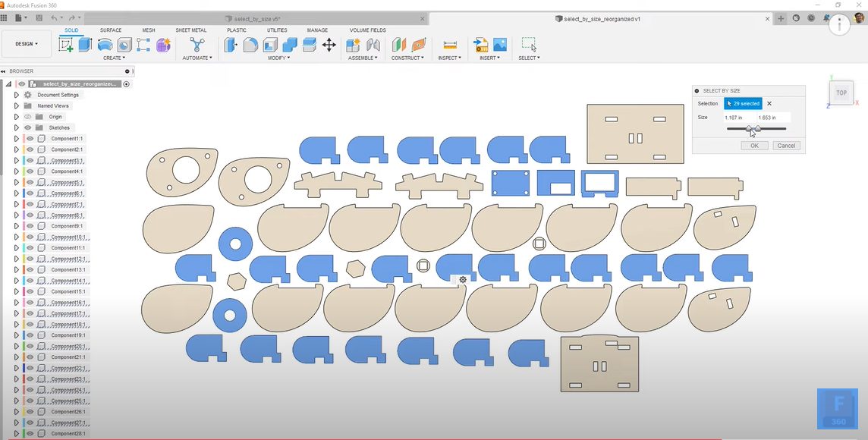Switch to the SHEET METAL tab

(x=191, y=30)
